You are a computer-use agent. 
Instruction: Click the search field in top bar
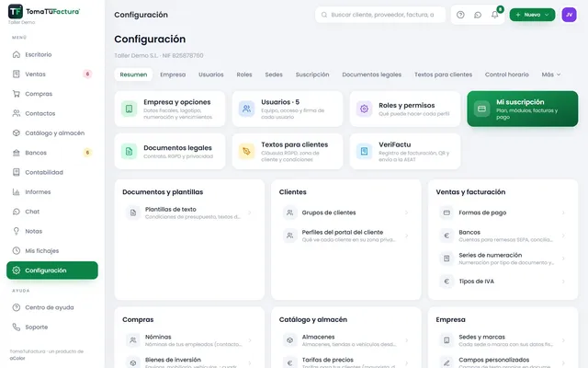(380, 15)
